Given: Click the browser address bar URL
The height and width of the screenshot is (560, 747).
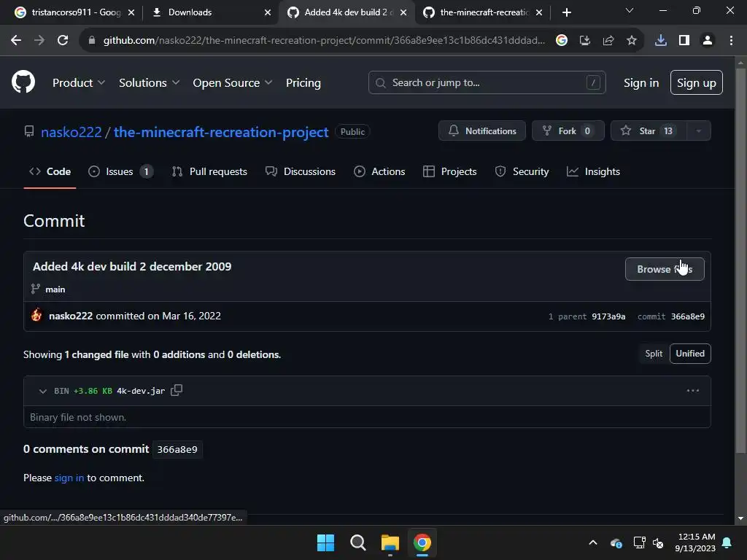Looking at the screenshot, I should point(324,41).
